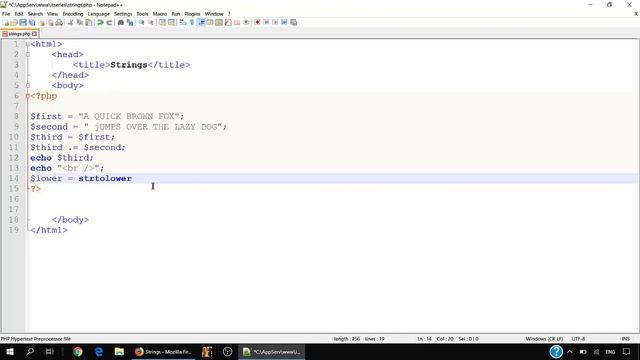Open Find with the binoculars icon
The height and width of the screenshot is (360, 640).
[x=121, y=22]
